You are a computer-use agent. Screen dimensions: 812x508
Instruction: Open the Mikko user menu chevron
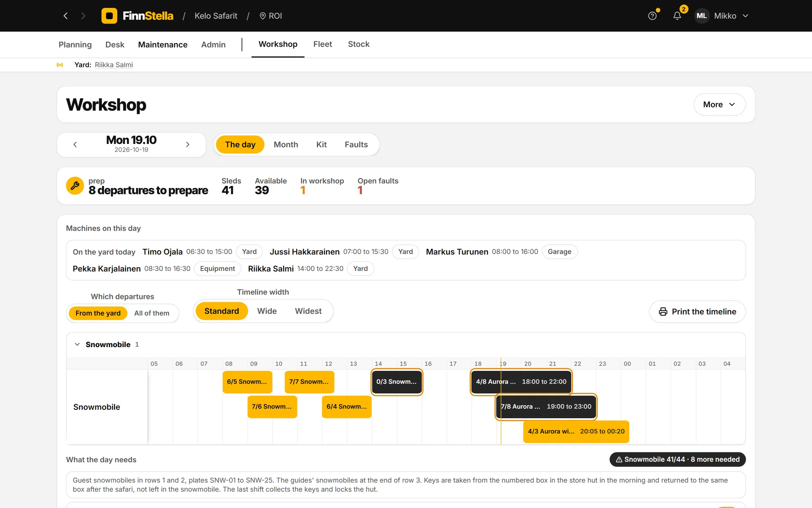(746, 16)
